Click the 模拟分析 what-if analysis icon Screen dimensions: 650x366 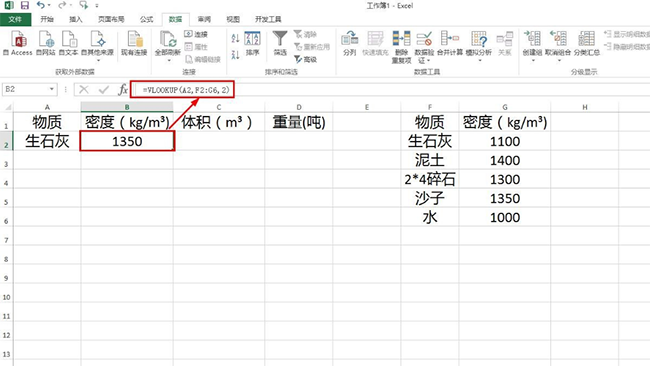[479, 40]
